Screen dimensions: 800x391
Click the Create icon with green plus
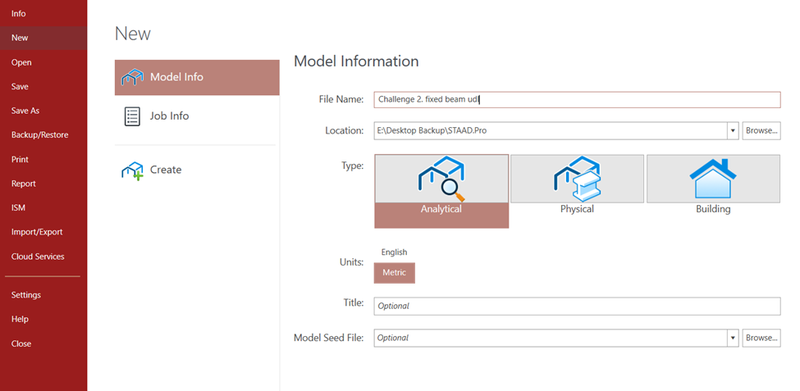pos(132,171)
